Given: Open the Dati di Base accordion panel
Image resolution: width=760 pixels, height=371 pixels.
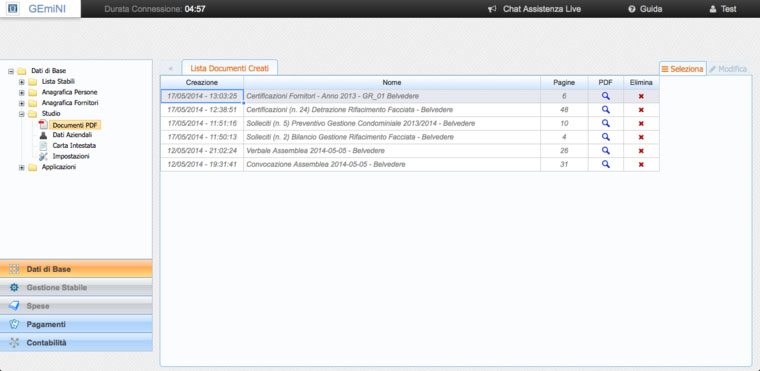Looking at the screenshot, I should coord(76,269).
